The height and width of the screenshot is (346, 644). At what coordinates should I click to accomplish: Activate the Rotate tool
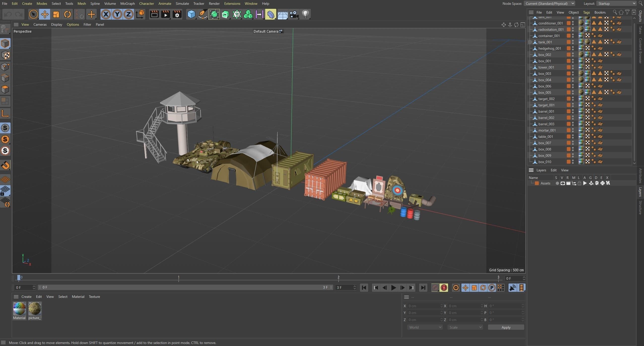(67, 14)
